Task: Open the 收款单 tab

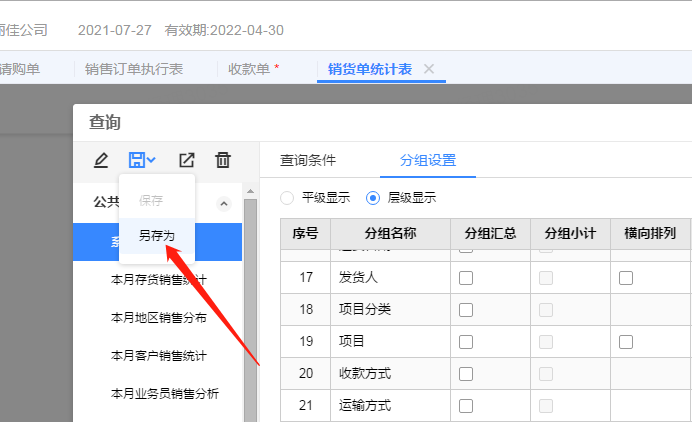Action: click(249, 69)
